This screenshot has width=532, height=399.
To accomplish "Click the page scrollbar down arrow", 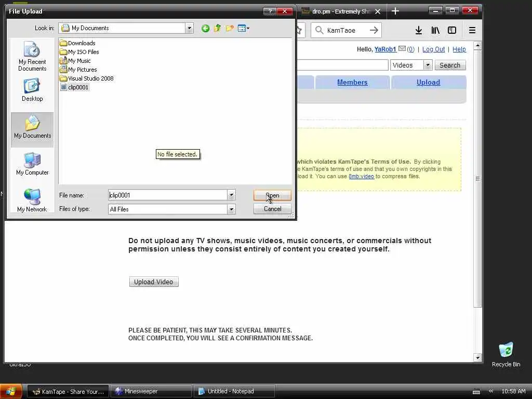I will 478,357.
